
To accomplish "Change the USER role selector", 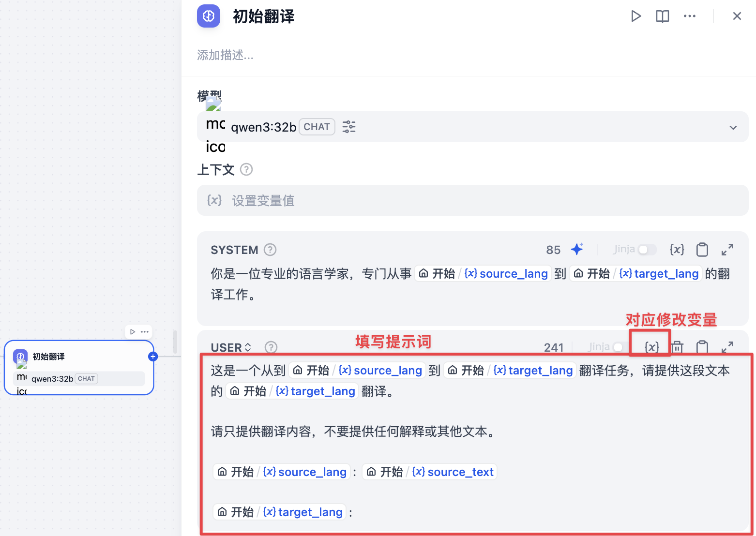I will point(231,347).
